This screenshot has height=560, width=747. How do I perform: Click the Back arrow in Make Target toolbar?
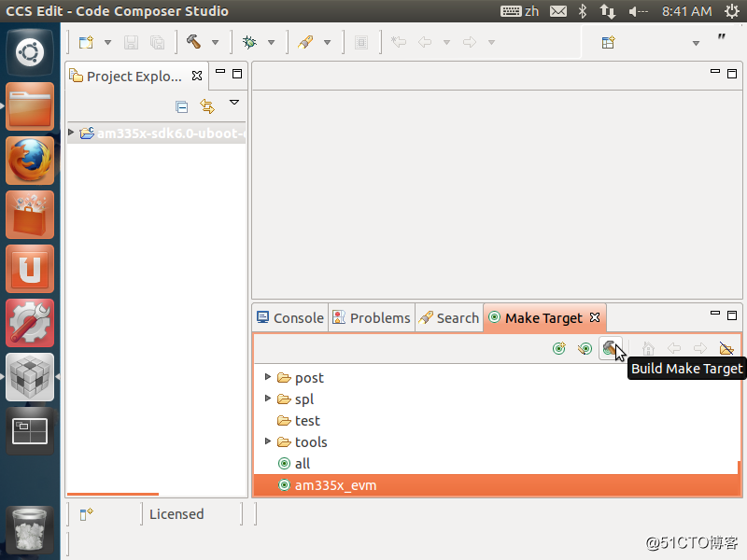[x=674, y=348]
